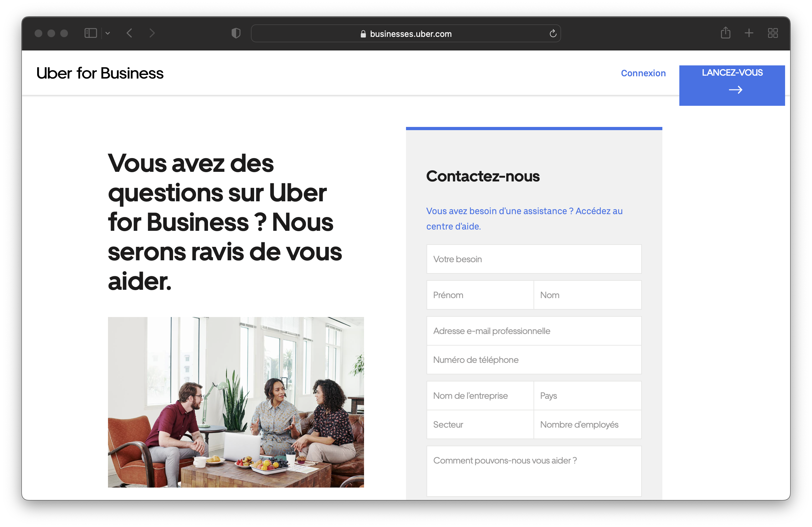This screenshot has width=812, height=527.
Task: Open the Share icon menu
Action: point(726,33)
